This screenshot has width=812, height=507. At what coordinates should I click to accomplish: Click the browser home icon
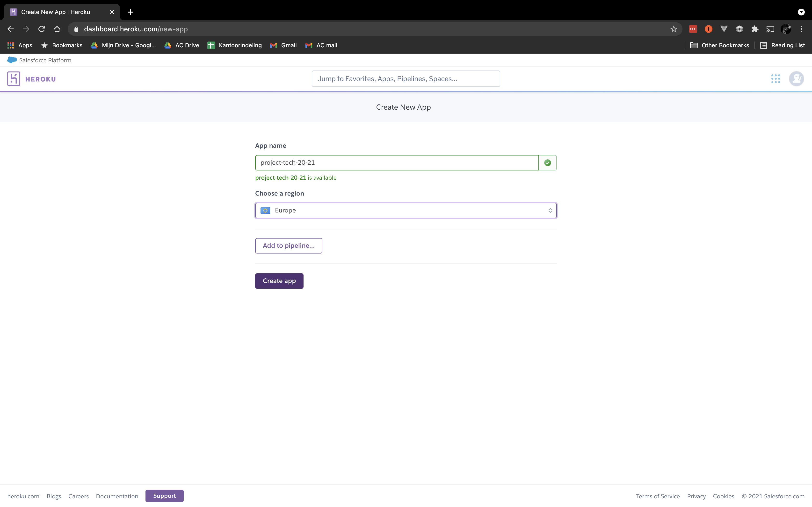click(57, 29)
